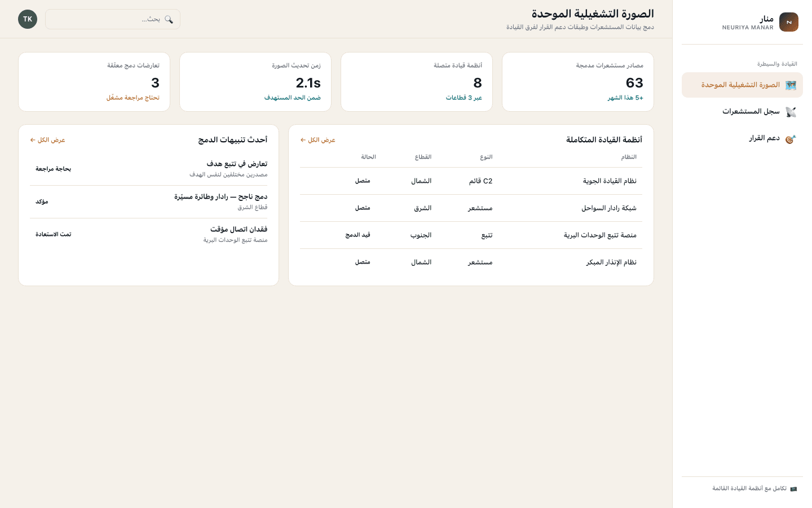Click تكامل مع أنظمة القيادة القائمة footer text

point(749,489)
